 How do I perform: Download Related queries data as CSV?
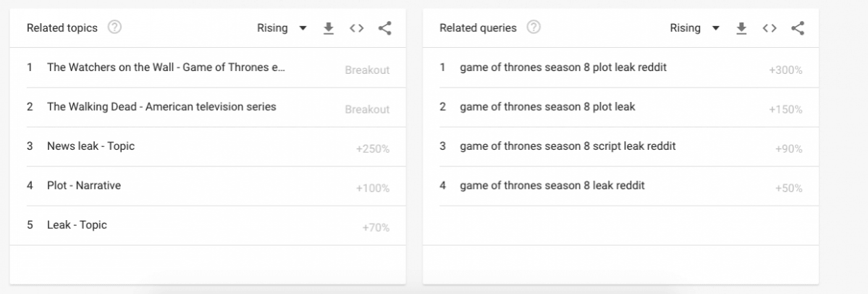741,28
